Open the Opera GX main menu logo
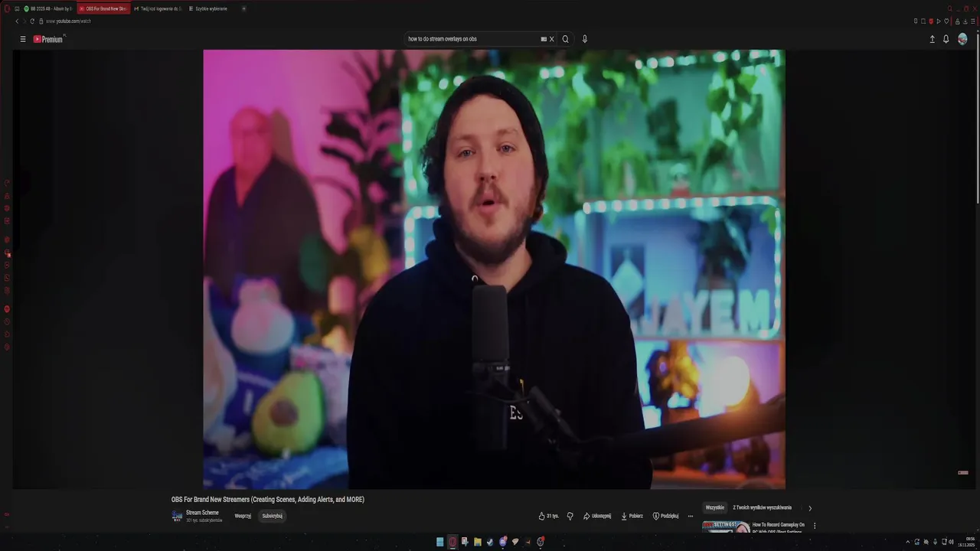Viewport: 980px width, 551px height. [x=7, y=8]
